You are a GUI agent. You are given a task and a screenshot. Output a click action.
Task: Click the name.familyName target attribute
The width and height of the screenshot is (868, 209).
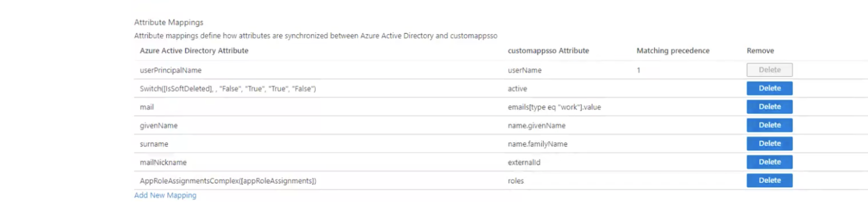(537, 144)
